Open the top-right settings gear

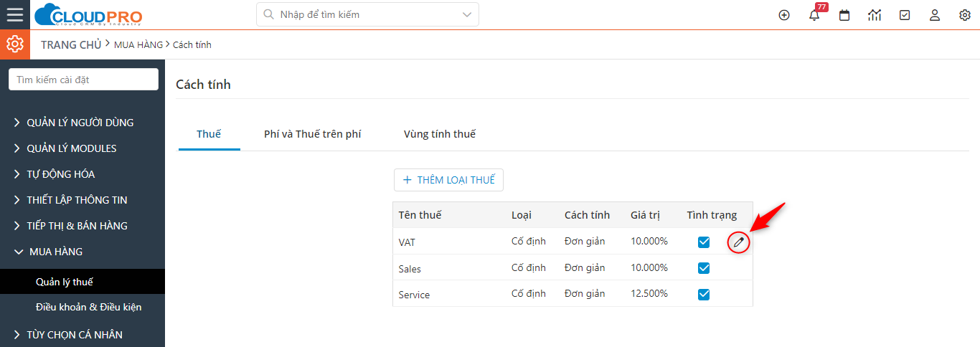[965, 15]
